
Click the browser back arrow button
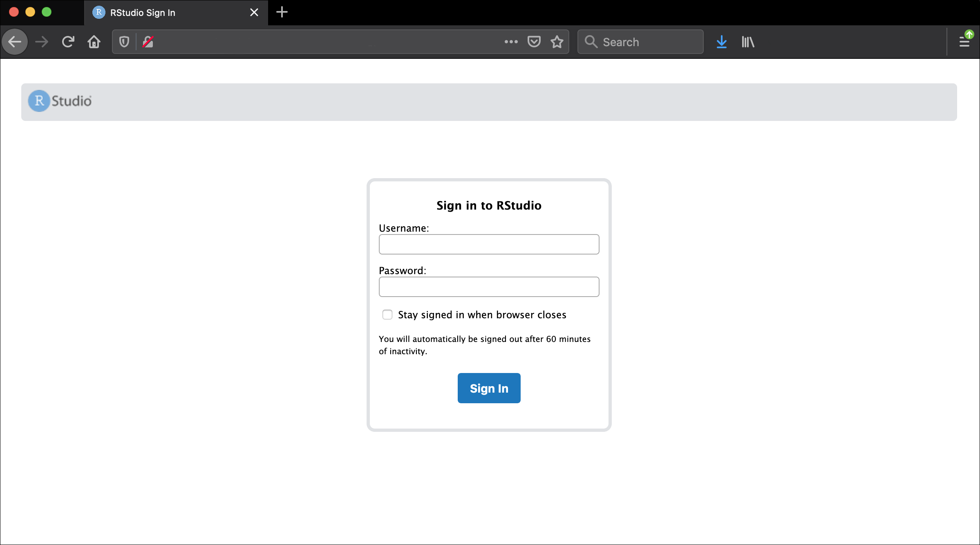[x=15, y=42]
